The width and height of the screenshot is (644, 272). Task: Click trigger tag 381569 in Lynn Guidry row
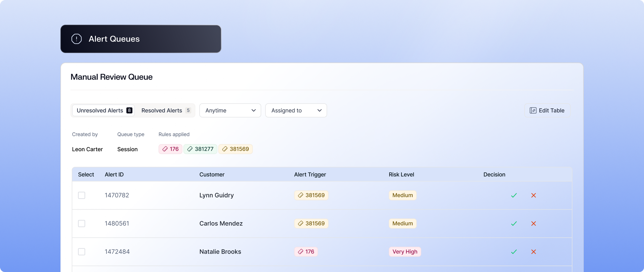(x=311, y=195)
